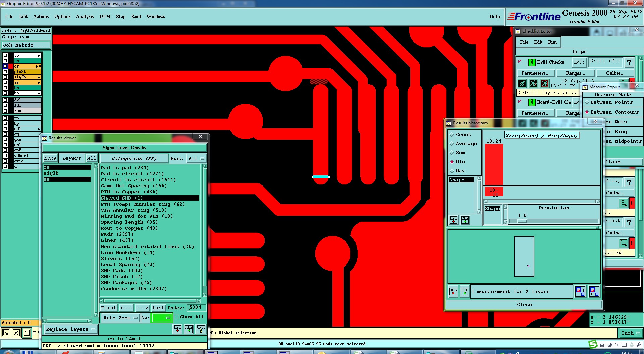Select Average radio in Results histogram
Image resolution: width=644 pixels, height=354 pixels.
(x=452, y=144)
